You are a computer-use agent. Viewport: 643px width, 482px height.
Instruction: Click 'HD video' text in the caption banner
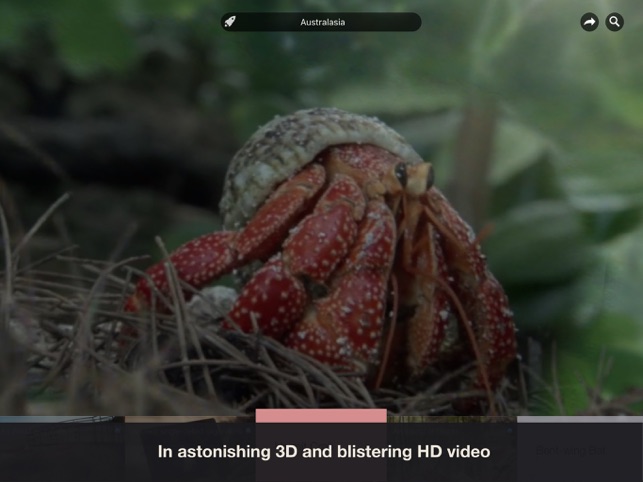(452, 452)
